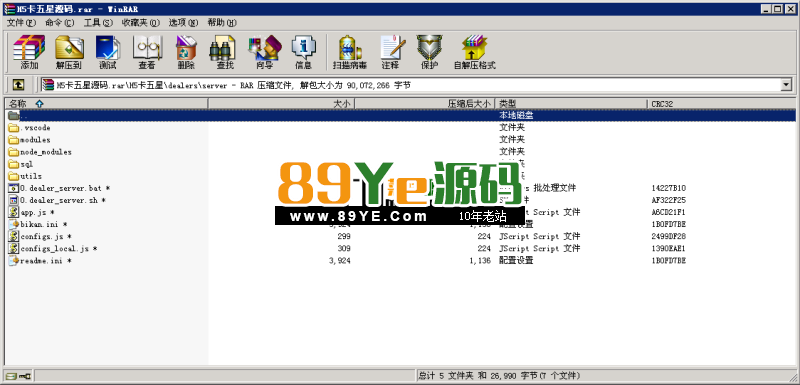Start 扫描病毒 (Virus Scan) tool
The width and height of the screenshot is (800, 385).
(349, 52)
